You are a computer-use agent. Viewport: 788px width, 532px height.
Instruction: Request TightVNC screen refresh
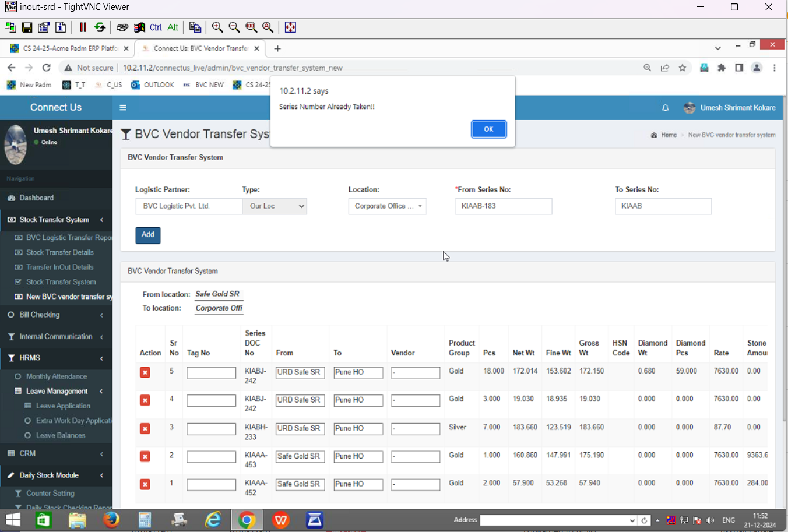point(100,27)
